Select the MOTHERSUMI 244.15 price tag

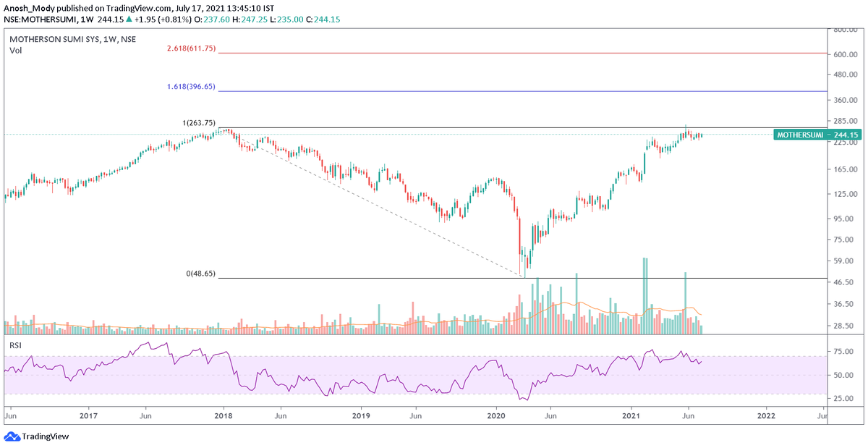coord(818,135)
